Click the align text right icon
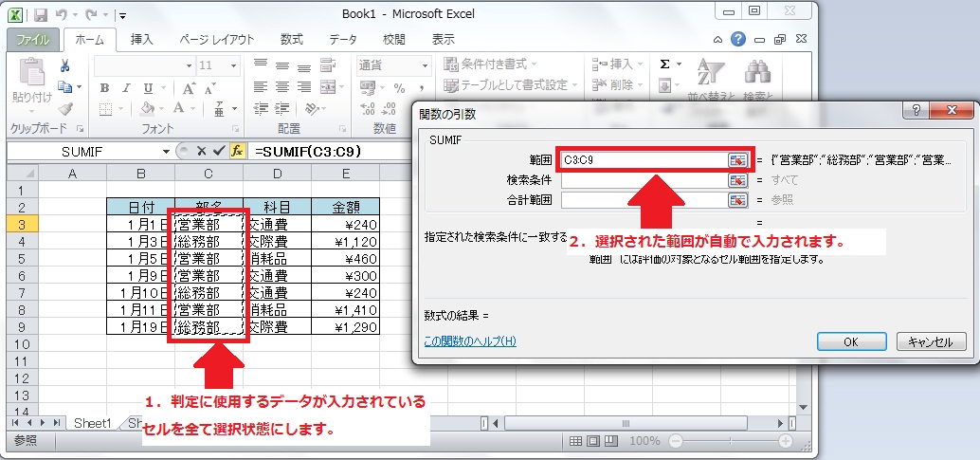The height and width of the screenshot is (460, 980). click(303, 87)
